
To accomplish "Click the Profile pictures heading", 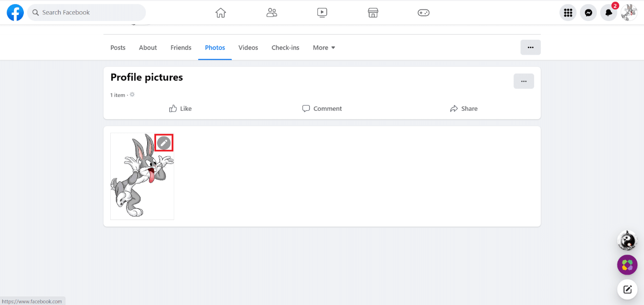I will pos(147,78).
